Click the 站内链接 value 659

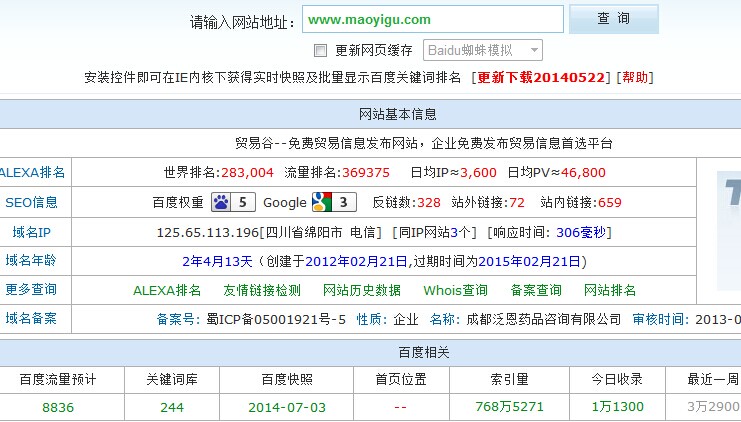610,203
